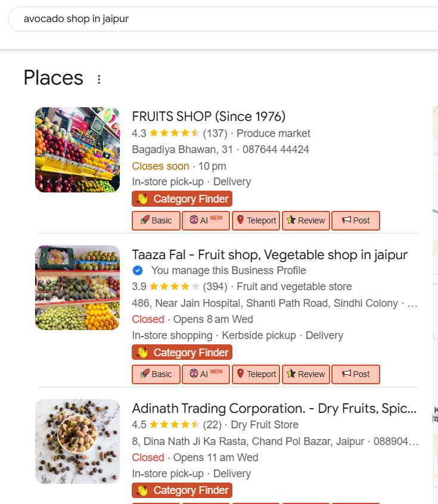438x504 pixels.
Task: Open AI NEW tool for Taaza Fal
Action: [x=206, y=374]
